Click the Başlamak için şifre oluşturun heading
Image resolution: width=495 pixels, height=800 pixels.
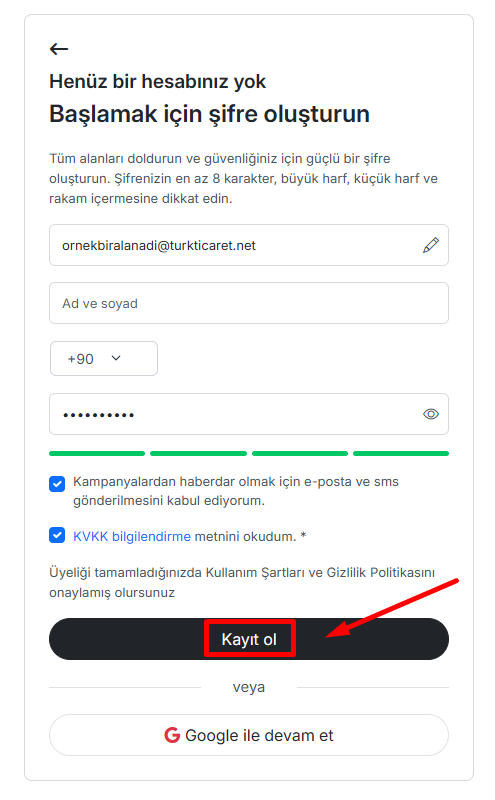tap(209, 114)
